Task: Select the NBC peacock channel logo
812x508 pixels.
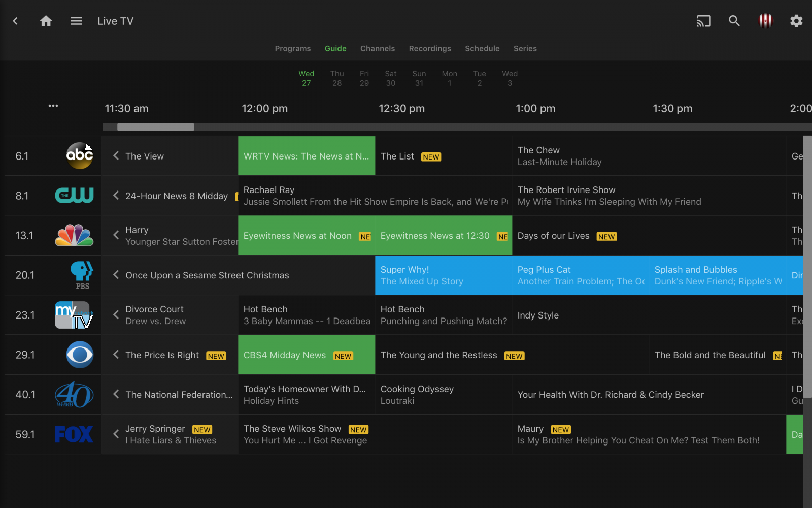Action: pyautogui.click(x=74, y=235)
